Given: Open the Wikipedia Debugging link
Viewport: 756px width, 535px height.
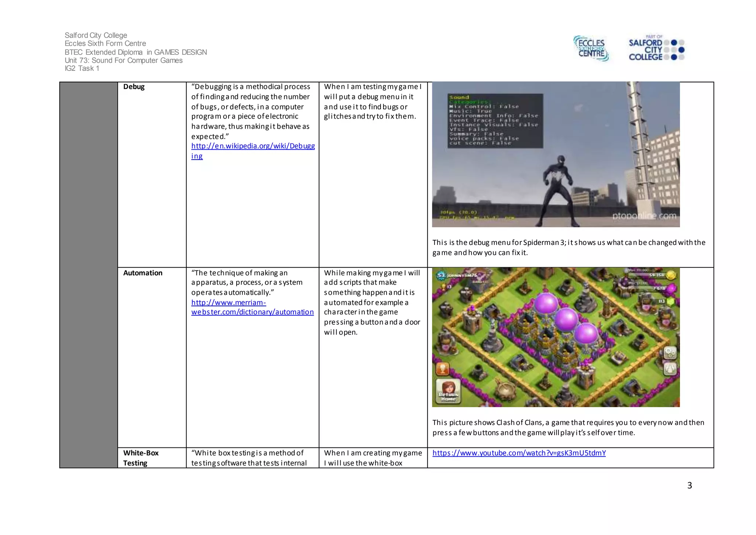Looking at the screenshot, I should pyautogui.click(x=253, y=146).
